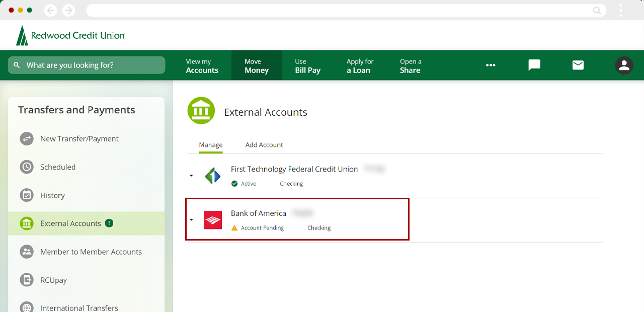
Task: Expand the Bank of America row
Action: [x=191, y=220]
